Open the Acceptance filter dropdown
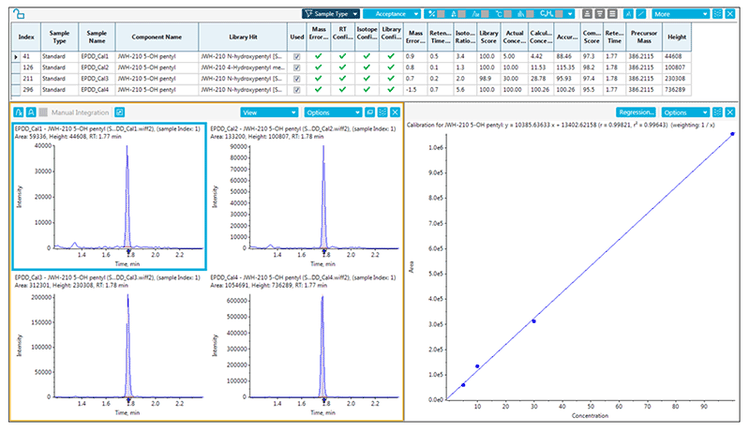This screenshot has width=750, height=432. click(x=392, y=14)
